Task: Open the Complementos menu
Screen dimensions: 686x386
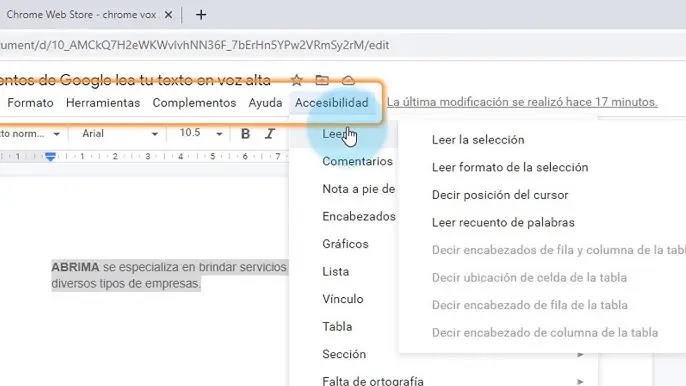Action: [x=194, y=103]
